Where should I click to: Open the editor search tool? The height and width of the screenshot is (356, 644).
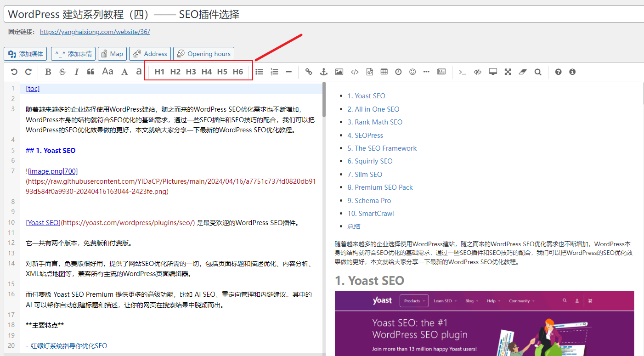[x=538, y=72]
